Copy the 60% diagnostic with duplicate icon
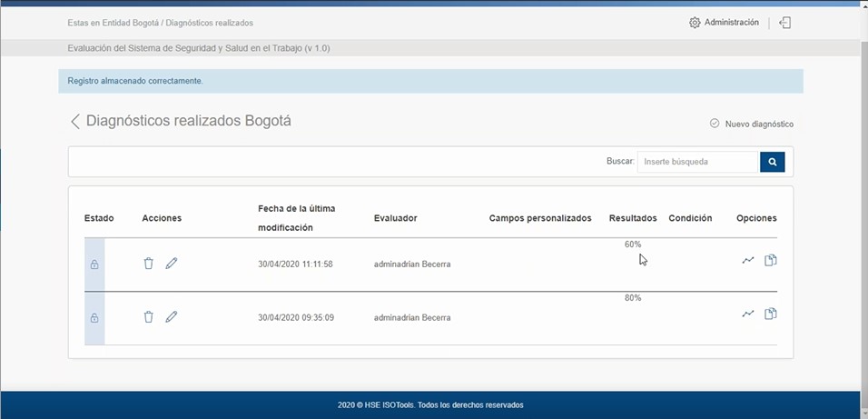The width and height of the screenshot is (868, 419). point(771,261)
